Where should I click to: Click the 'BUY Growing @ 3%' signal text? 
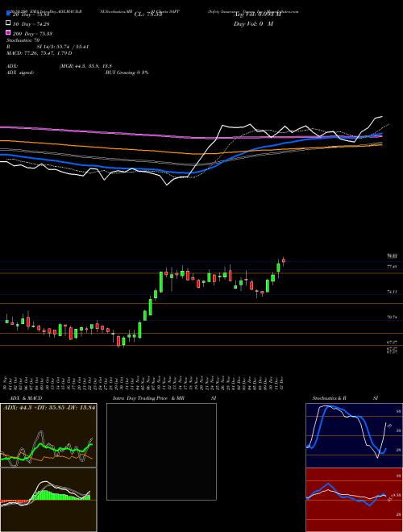pyautogui.click(x=127, y=73)
